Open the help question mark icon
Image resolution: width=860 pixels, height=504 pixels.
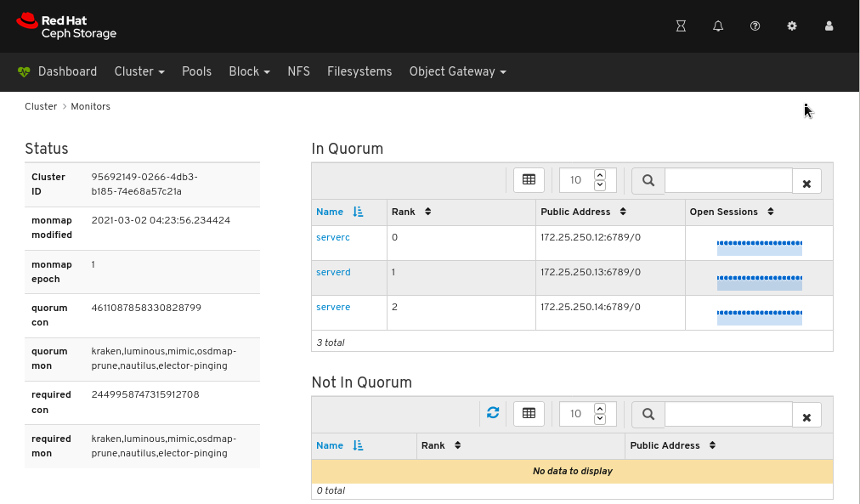755,25
